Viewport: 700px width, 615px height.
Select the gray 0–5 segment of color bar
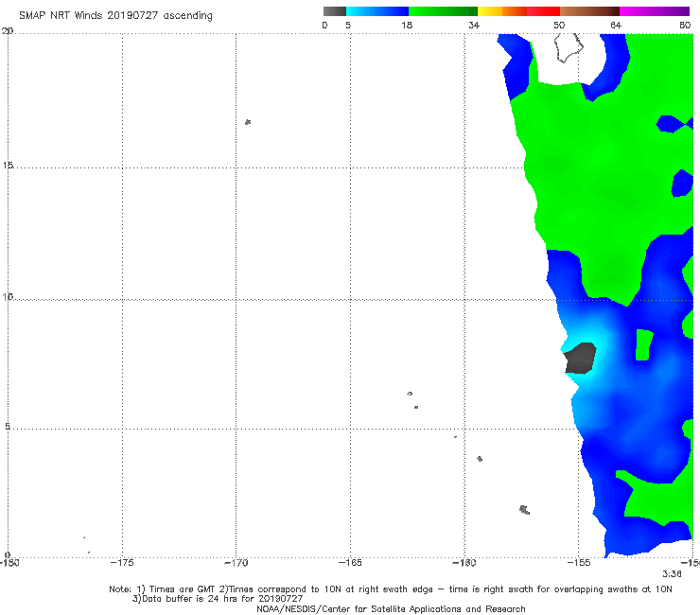pyautogui.click(x=335, y=11)
